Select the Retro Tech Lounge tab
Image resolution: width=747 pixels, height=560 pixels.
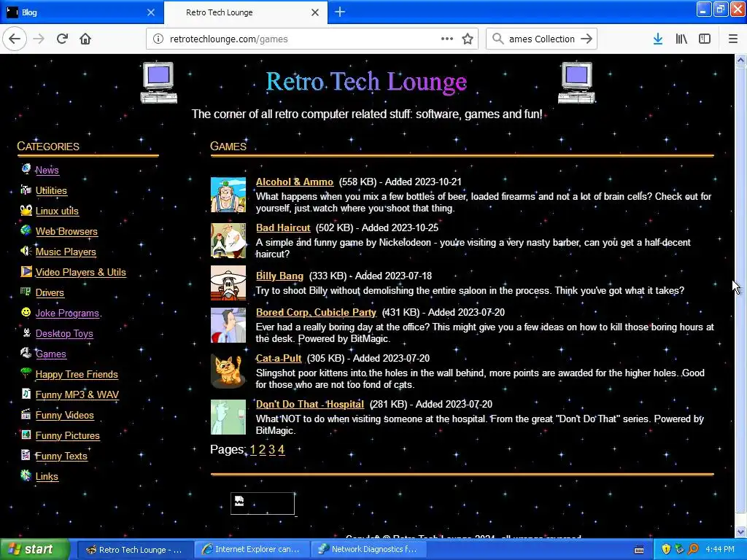tap(246, 12)
